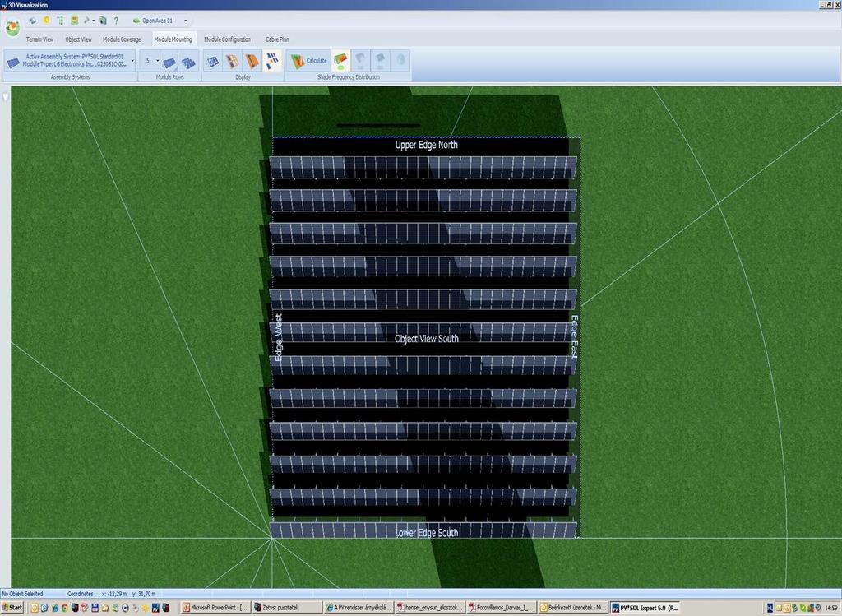
Task: Open the Active Assembly System dropdown
Action: (x=132, y=60)
